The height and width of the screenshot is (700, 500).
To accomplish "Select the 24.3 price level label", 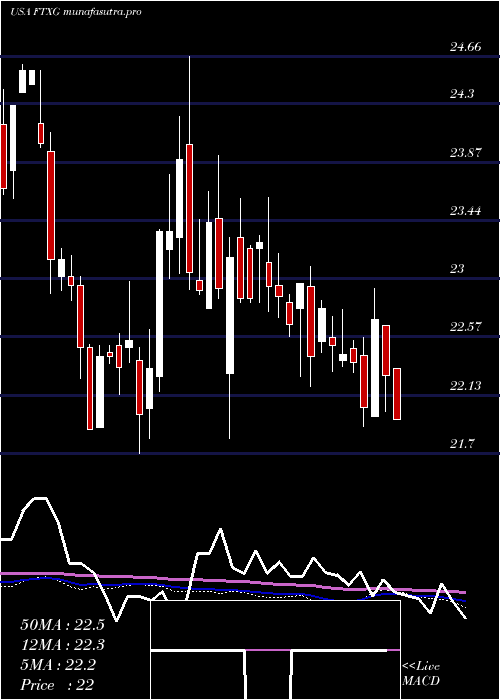I will pyautogui.click(x=462, y=94).
